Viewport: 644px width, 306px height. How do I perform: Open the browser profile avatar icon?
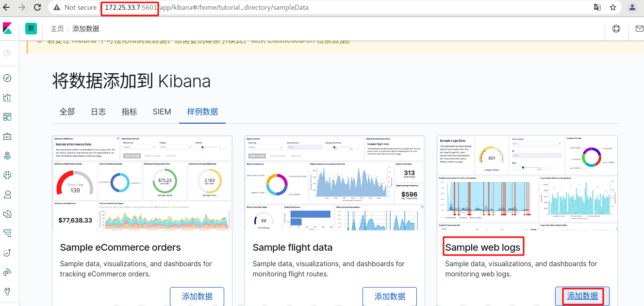tap(632, 7)
